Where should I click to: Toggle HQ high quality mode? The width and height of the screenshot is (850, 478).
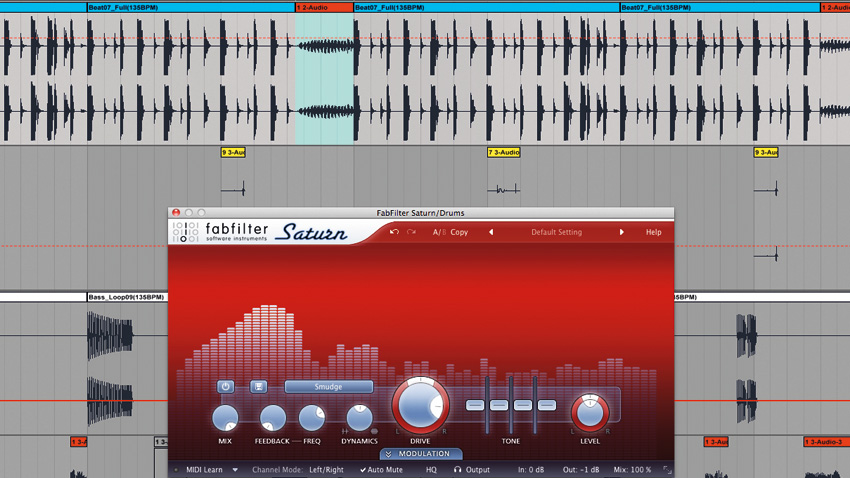(x=431, y=470)
